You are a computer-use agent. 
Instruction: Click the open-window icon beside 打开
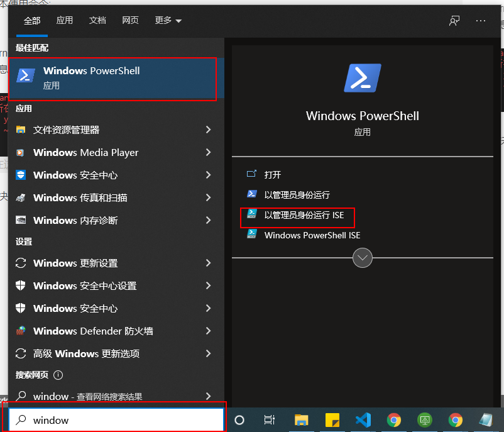[251, 174]
